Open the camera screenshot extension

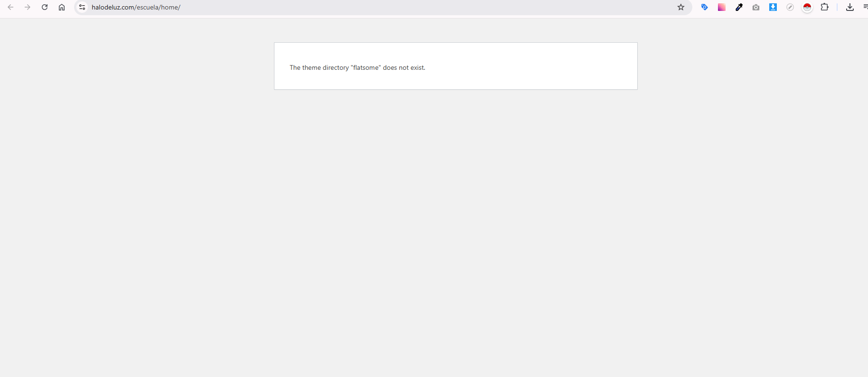click(756, 7)
